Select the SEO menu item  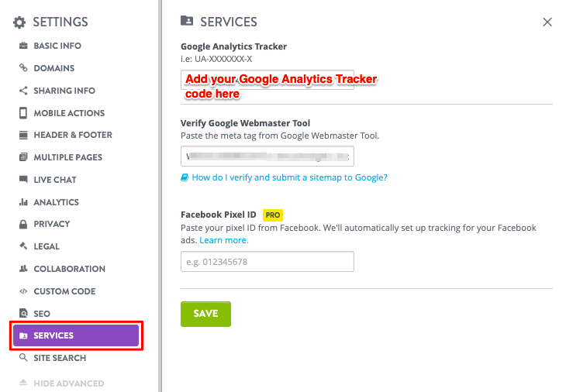coord(41,314)
